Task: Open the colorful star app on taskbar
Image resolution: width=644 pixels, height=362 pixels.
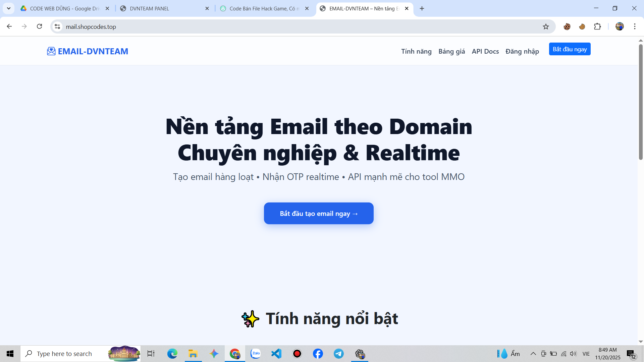Action: 214,354
